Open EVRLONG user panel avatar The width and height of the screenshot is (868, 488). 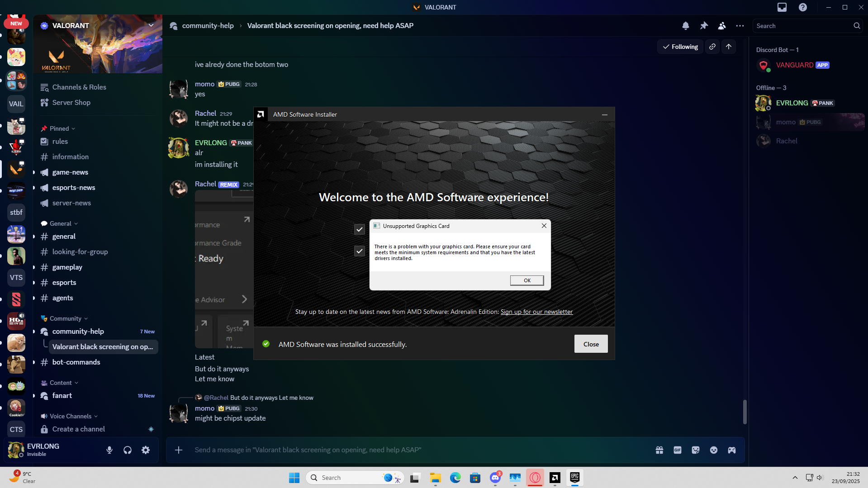click(16, 450)
